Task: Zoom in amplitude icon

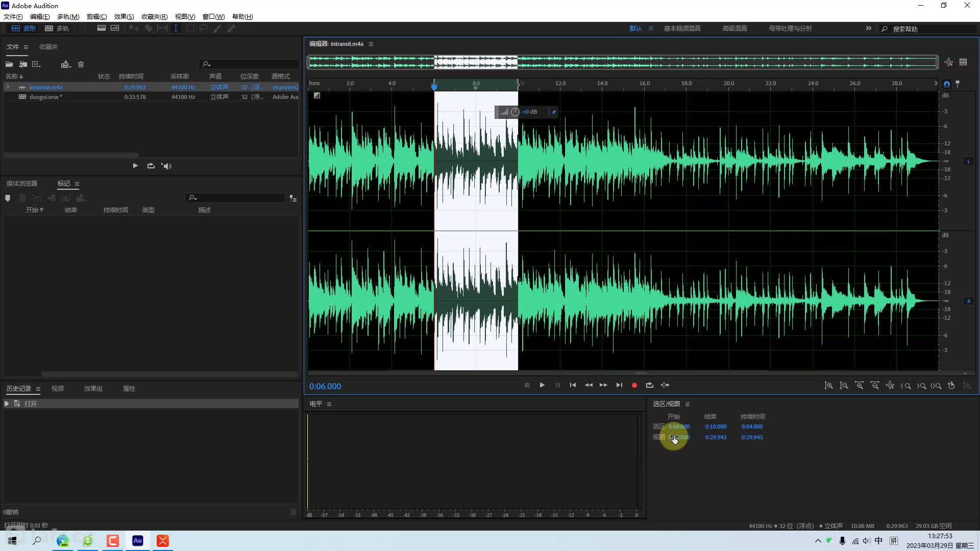Action: coord(829,386)
